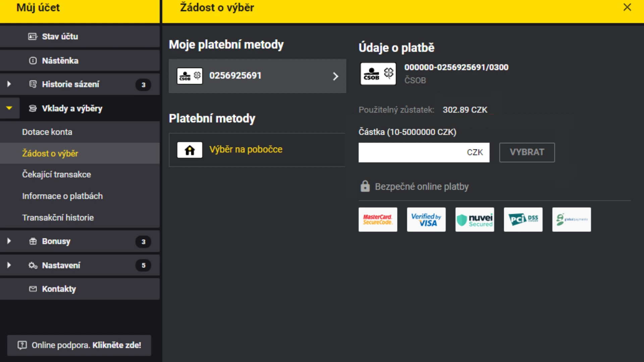The image size is (644, 362).
Task: Open Dotace konta menu item
Action: coord(47,132)
